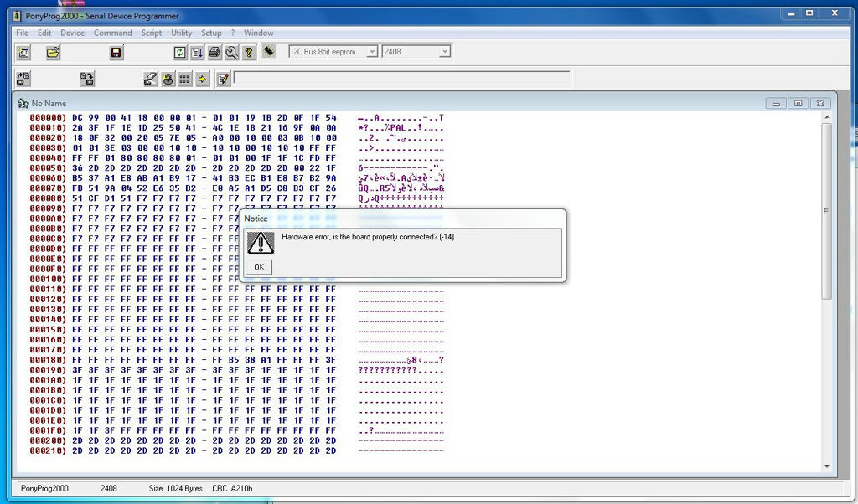
Task: Click the padlock security bits icon
Action: (168, 79)
